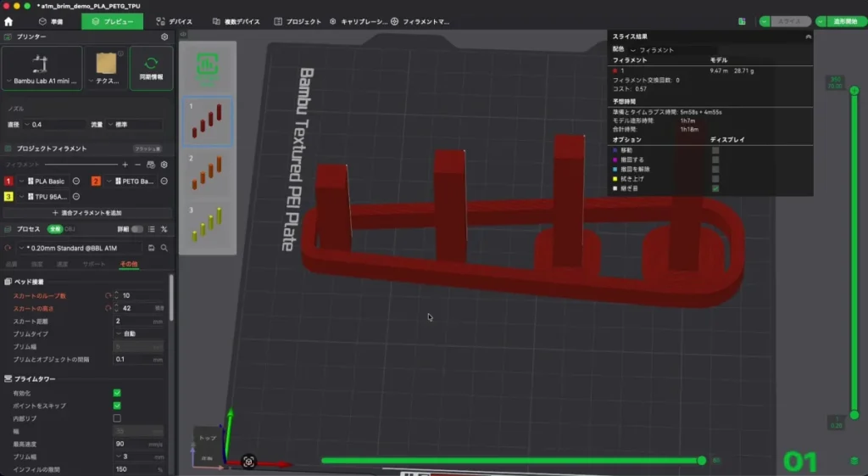Collapse the スライス結果 panel
Viewport: 868px width, 476px height.
(x=808, y=36)
